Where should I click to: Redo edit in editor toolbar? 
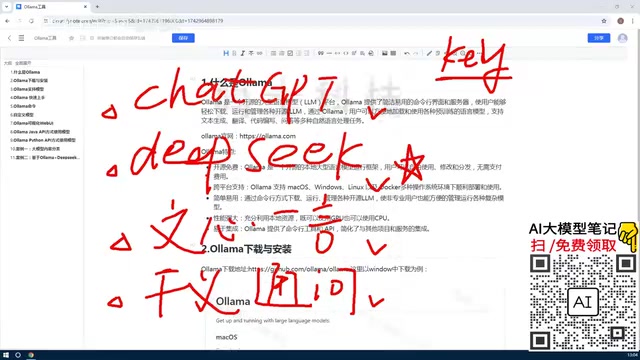[416, 53]
